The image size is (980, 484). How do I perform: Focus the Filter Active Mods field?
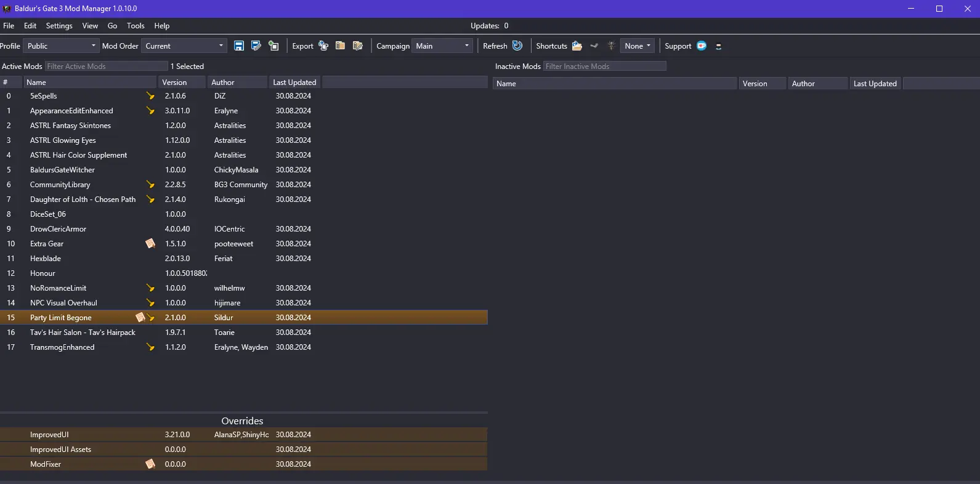tap(106, 67)
